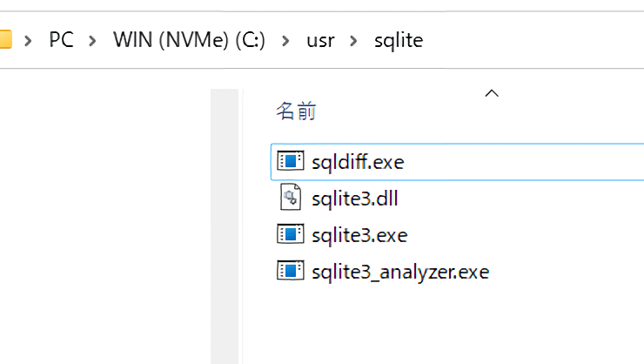Expand chevron between usr and sqlite
This screenshot has height=364, width=644.
pos(354,40)
